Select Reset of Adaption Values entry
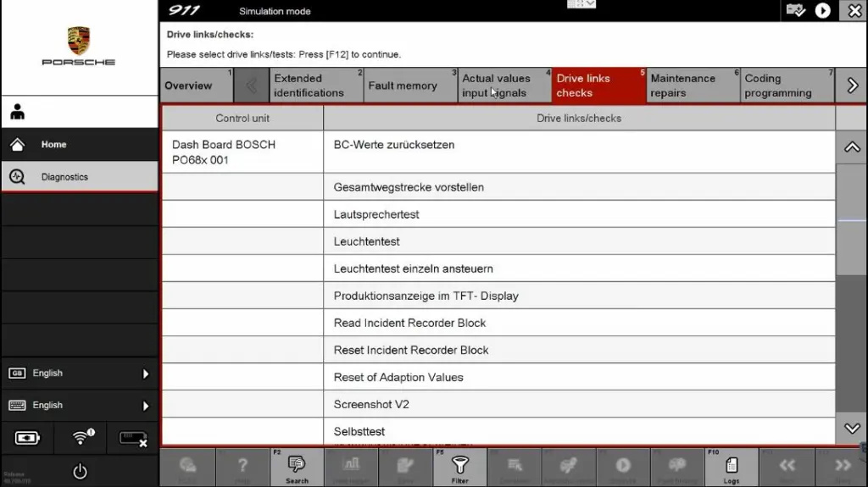The height and width of the screenshot is (487, 868). point(398,377)
